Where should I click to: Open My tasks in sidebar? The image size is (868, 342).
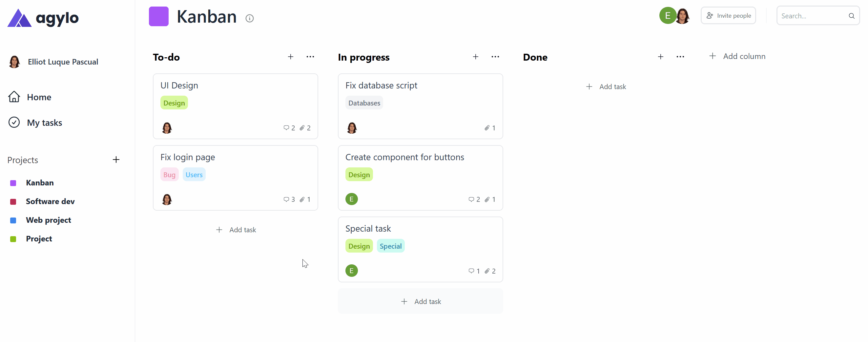(44, 123)
